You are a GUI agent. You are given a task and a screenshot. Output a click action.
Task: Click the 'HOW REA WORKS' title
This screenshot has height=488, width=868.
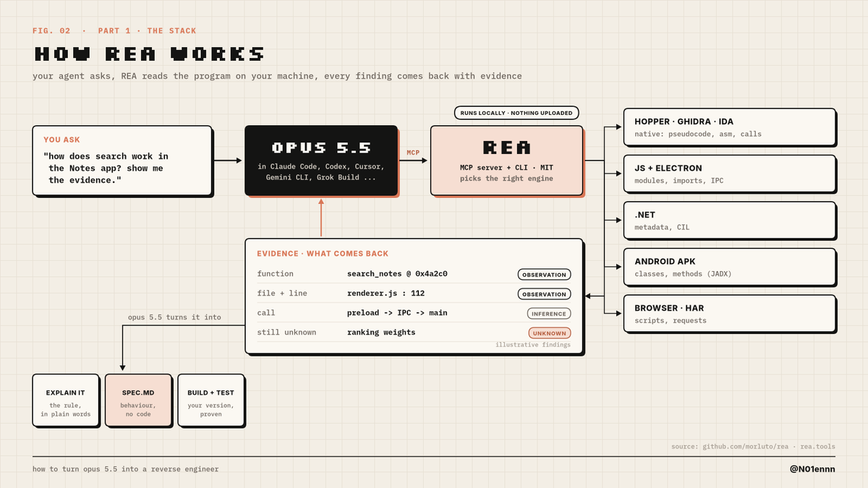[149, 54]
